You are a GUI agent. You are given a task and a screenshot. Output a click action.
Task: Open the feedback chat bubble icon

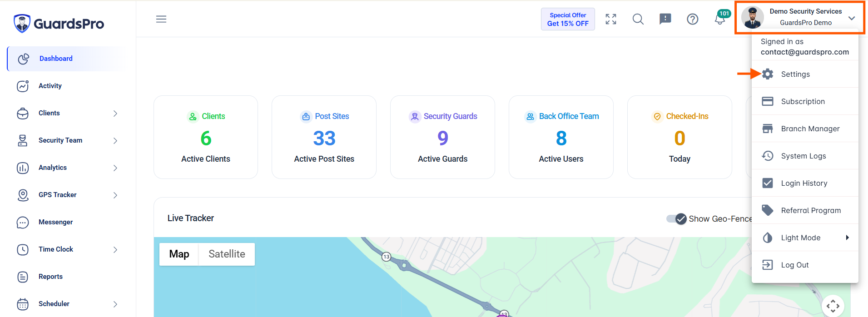click(665, 19)
